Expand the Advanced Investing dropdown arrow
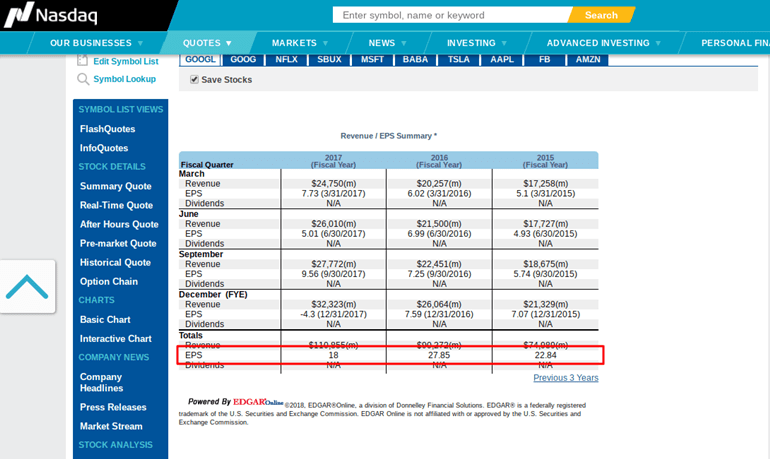 658,43
